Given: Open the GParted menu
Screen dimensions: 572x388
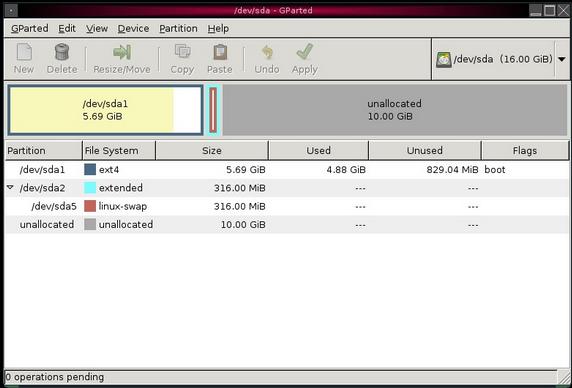Looking at the screenshot, I should click(30, 28).
